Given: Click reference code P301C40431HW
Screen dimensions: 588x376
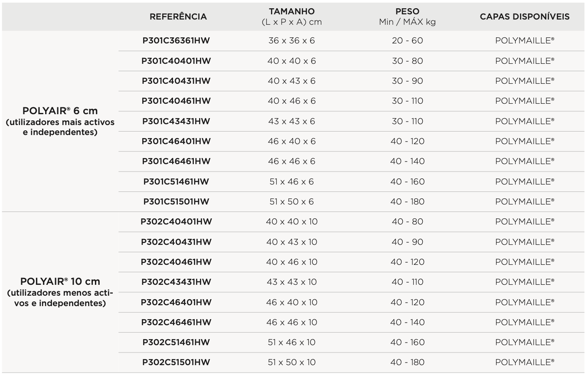Looking at the screenshot, I should (176, 81).
